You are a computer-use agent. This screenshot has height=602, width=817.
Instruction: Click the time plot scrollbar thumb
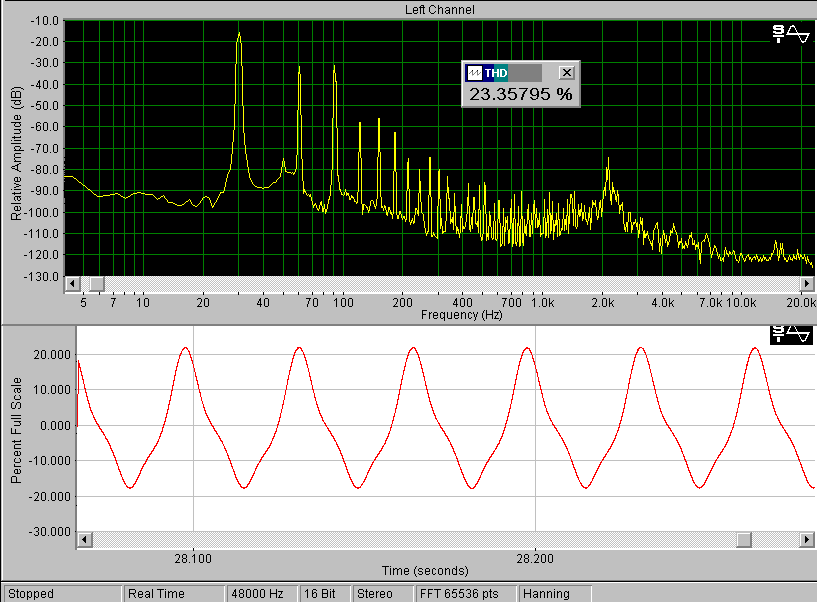[x=744, y=539]
